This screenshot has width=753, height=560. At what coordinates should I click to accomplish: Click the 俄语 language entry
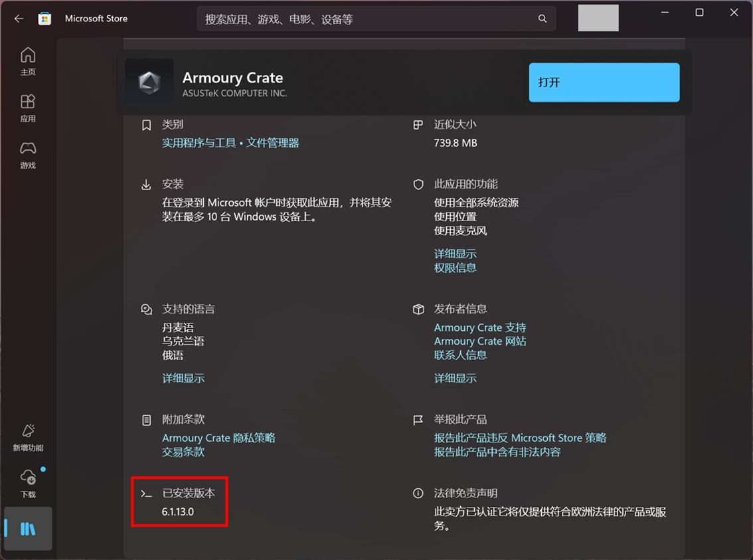pos(173,355)
